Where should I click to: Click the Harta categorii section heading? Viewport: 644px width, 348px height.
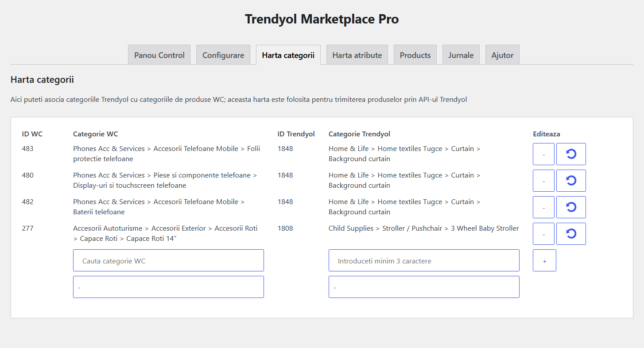42,80
